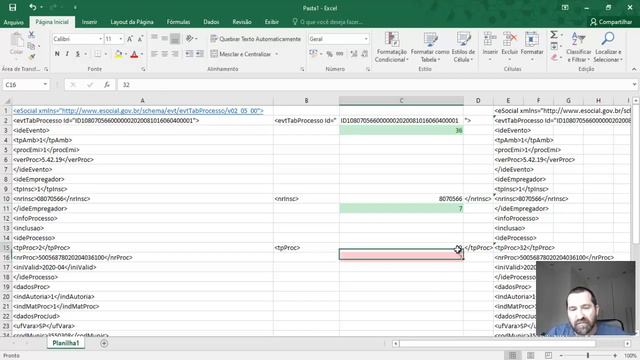Viewport: 640px width, 360px height.
Task: Click the Undo arrow icon
Action: (33, 7)
